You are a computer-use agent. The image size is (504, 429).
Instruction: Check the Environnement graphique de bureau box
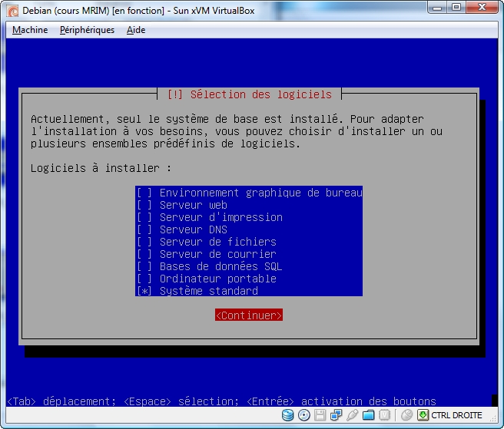[x=144, y=193]
